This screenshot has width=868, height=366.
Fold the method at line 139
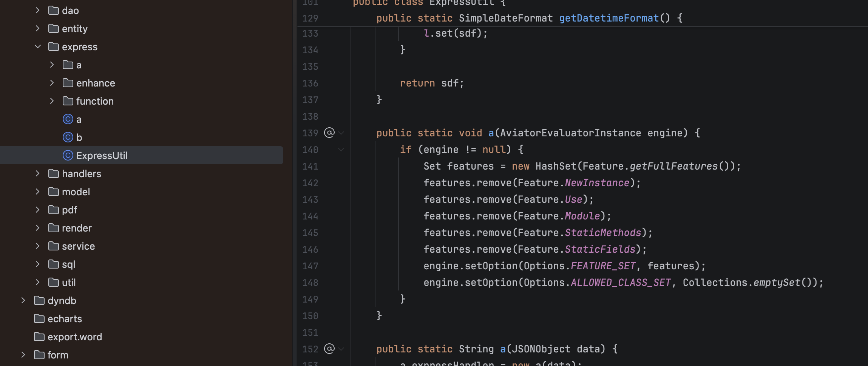point(341,133)
